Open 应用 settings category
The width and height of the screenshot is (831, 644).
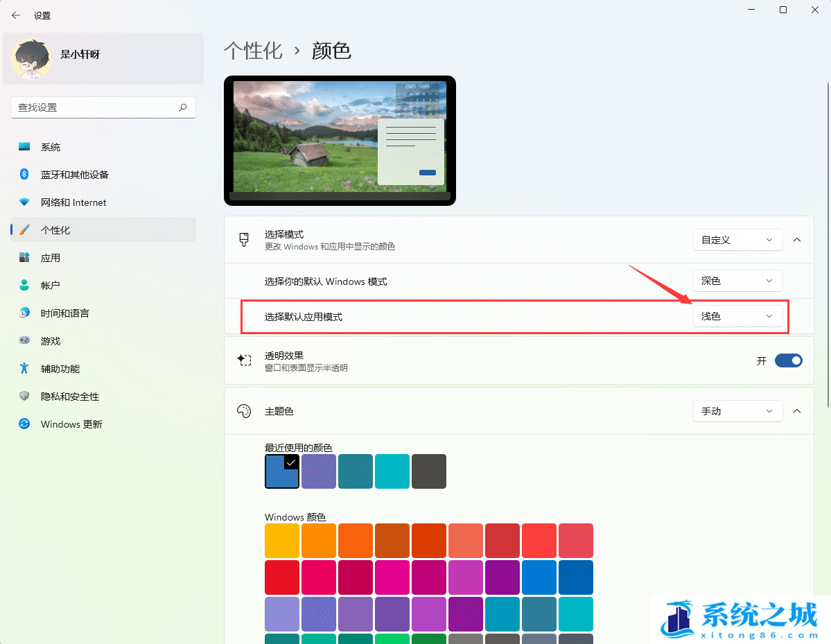(103, 258)
